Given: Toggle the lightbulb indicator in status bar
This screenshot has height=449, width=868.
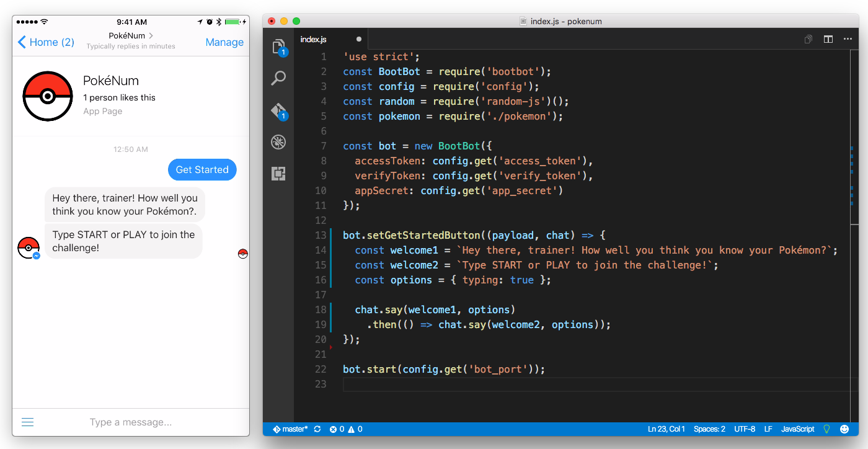Looking at the screenshot, I should (826, 429).
